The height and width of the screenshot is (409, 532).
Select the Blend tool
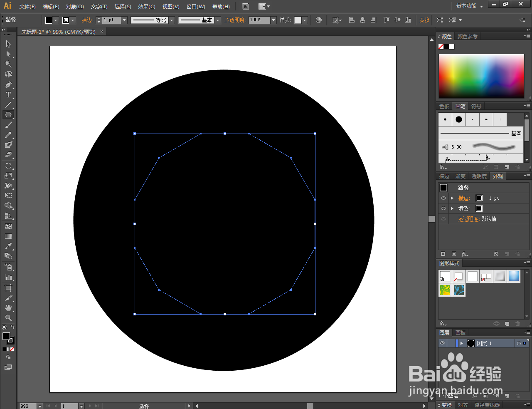(x=8, y=256)
